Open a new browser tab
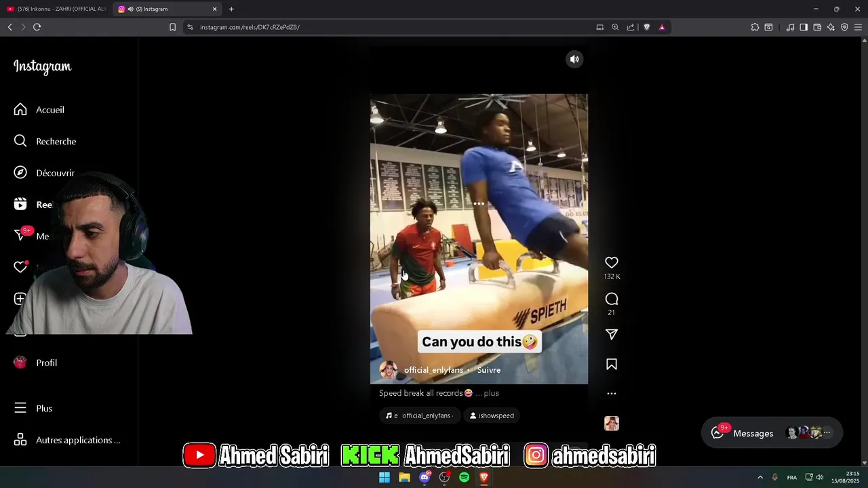 click(231, 9)
